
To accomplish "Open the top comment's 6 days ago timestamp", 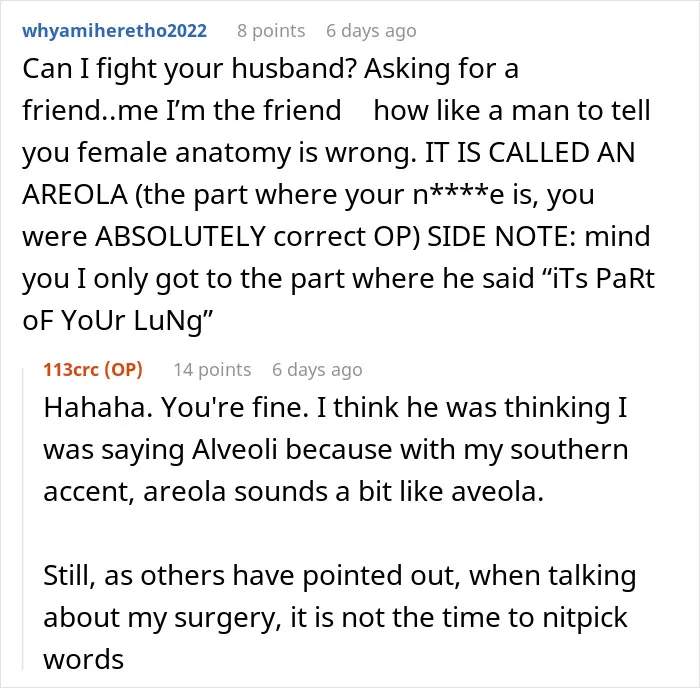I will (371, 31).
